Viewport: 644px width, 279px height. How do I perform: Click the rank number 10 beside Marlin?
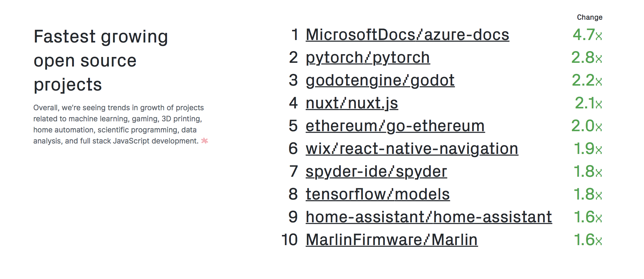click(x=290, y=240)
